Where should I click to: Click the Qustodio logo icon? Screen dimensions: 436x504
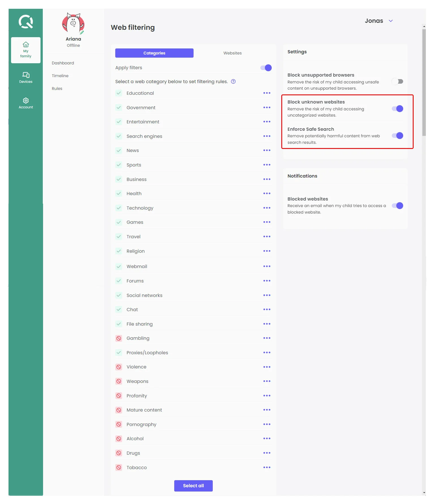point(26,22)
